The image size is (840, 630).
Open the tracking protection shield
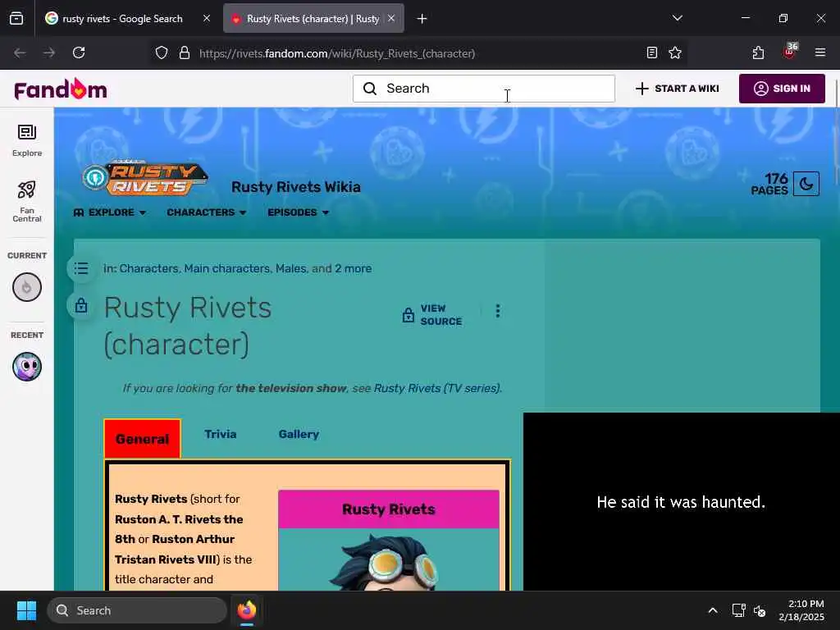point(162,52)
